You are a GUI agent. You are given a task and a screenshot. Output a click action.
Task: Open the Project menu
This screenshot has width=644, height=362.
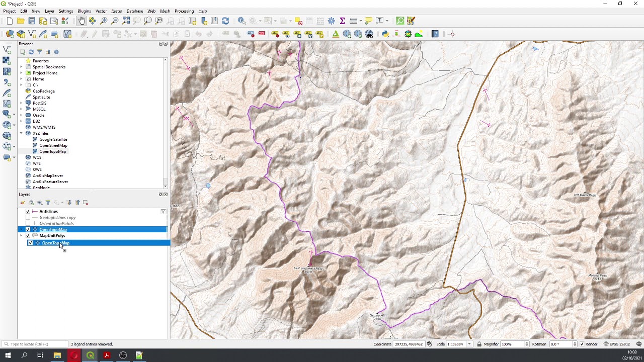pyautogui.click(x=9, y=11)
